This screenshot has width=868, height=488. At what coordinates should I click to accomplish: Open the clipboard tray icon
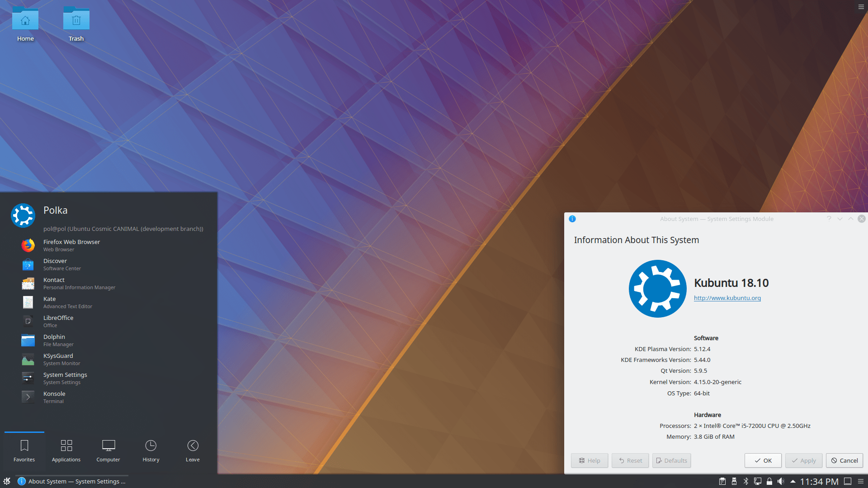coord(722,481)
